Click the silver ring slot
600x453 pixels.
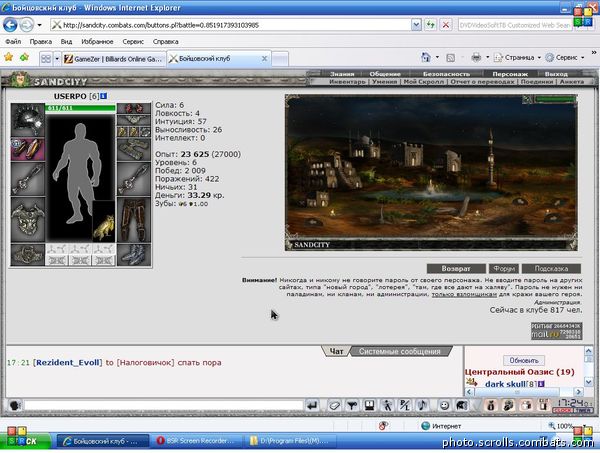[145, 132]
